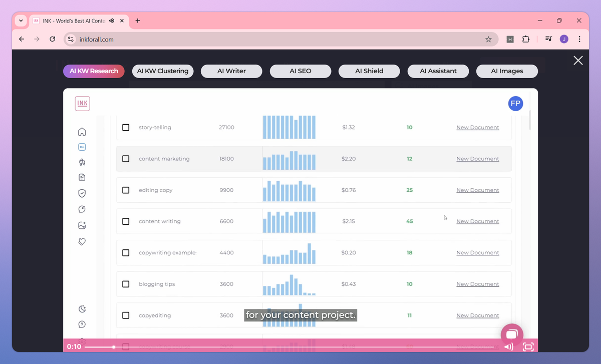
Task: Open the help question mark icon
Action: pos(82,324)
